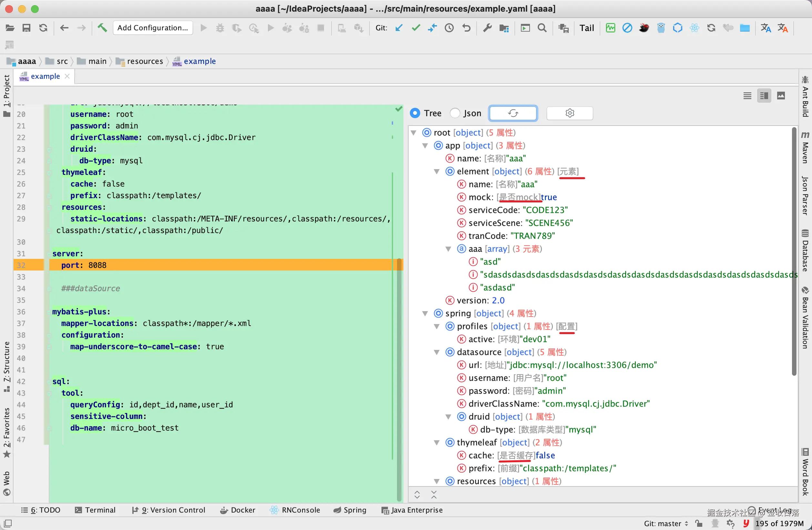This screenshot has width=812, height=530.
Task: Collapse the spring object node
Action: point(425,313)
